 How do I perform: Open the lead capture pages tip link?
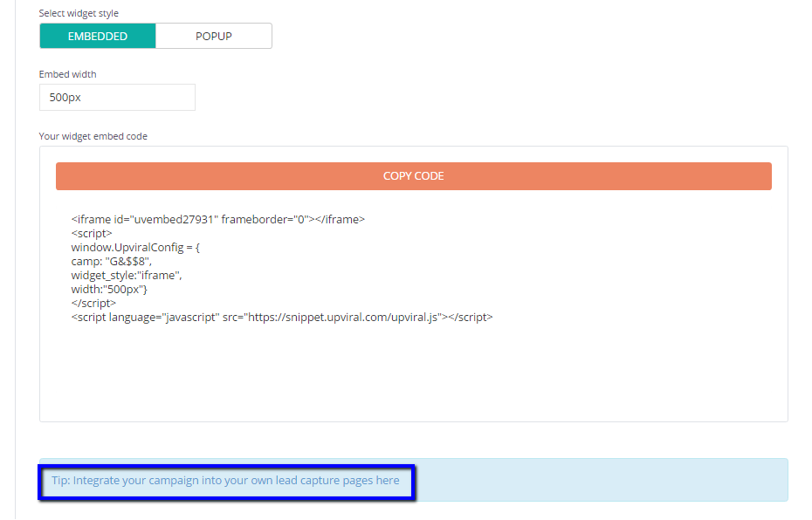click(225, 480)
